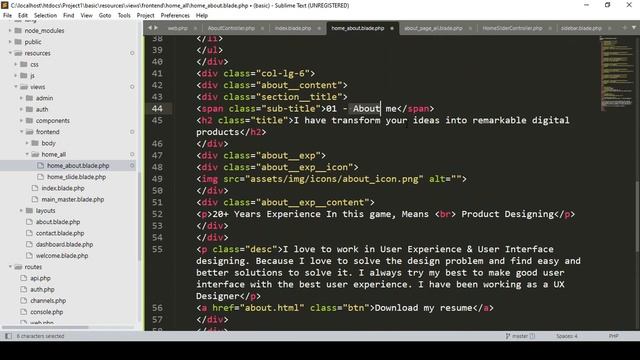The image size is (640, 360).
Task: Click unsaved dot on home_about.blade.php tab
Action: [x=392, y=28]
